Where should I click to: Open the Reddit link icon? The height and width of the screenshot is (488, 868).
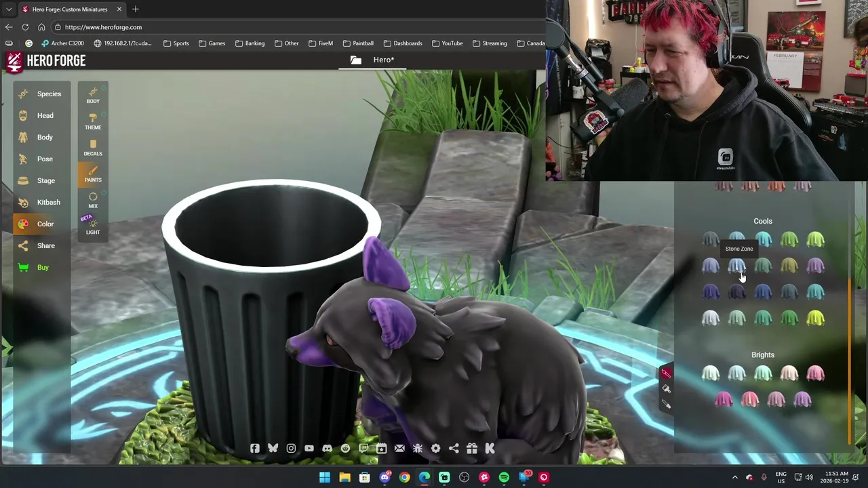point(345,448)
